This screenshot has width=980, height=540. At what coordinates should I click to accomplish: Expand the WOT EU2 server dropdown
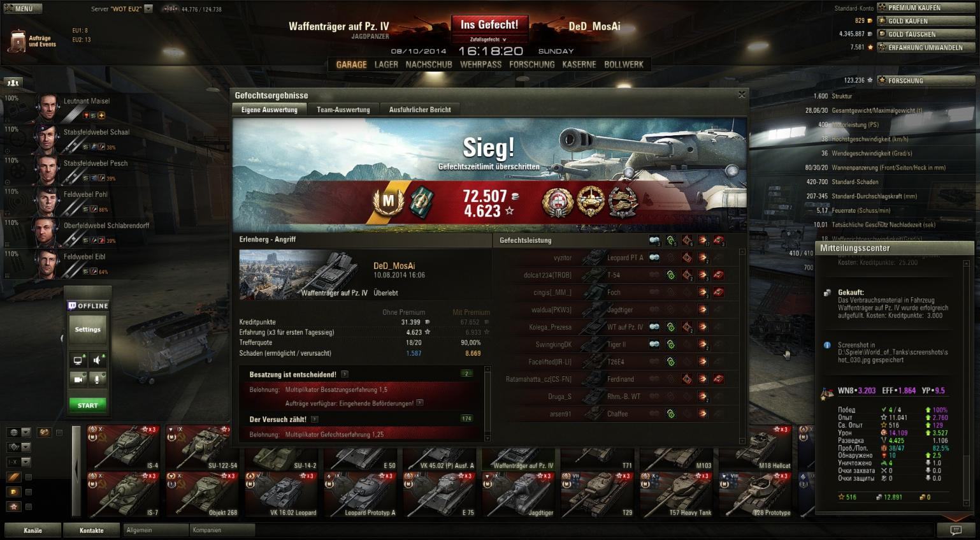tap(148, 9)
